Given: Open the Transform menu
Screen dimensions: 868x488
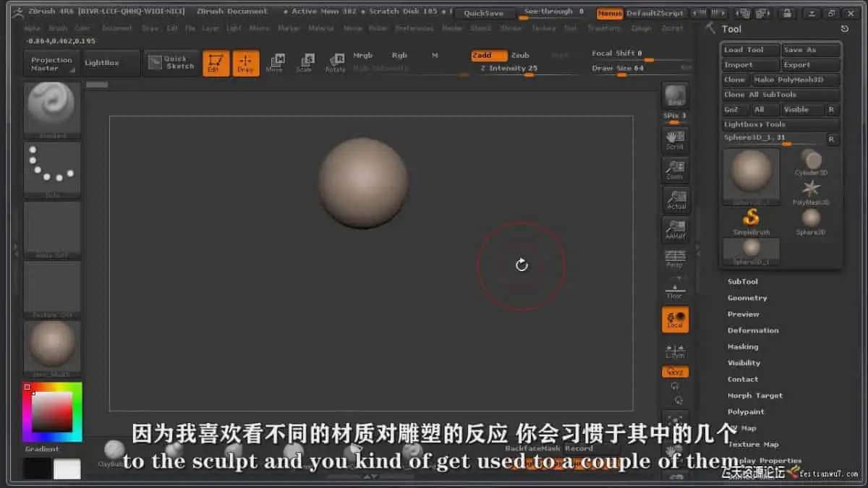Looking at the screenshot, I should tap(604, 28).
